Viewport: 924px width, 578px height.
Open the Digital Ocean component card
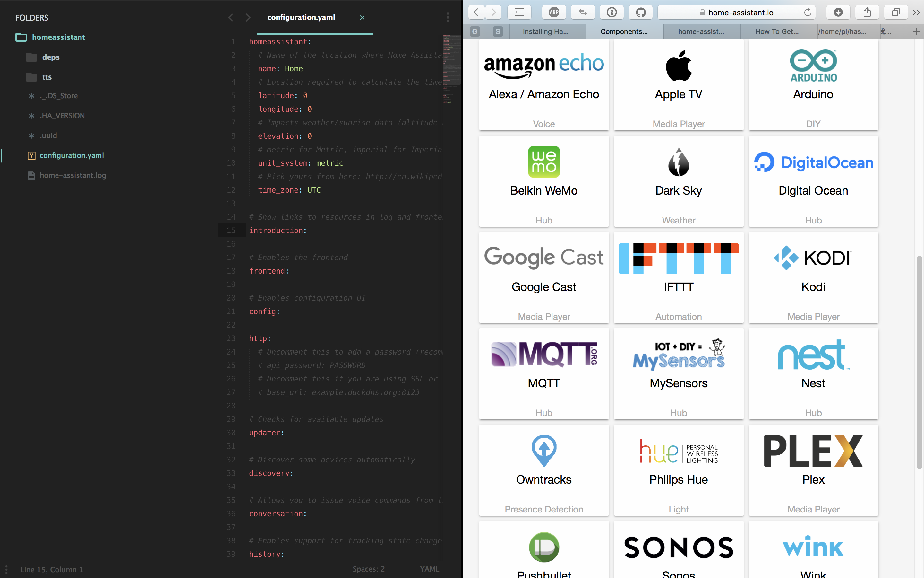pos(813,181)
